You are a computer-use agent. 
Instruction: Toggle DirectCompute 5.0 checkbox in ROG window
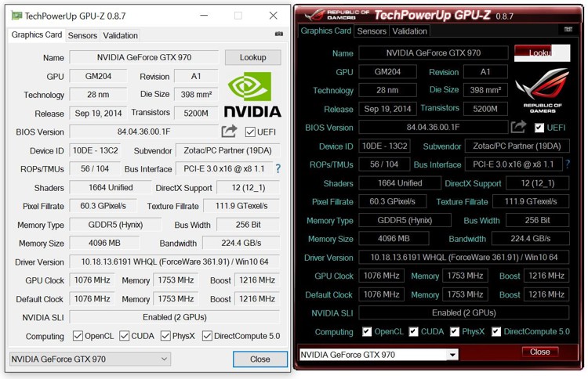coord(496,331)
